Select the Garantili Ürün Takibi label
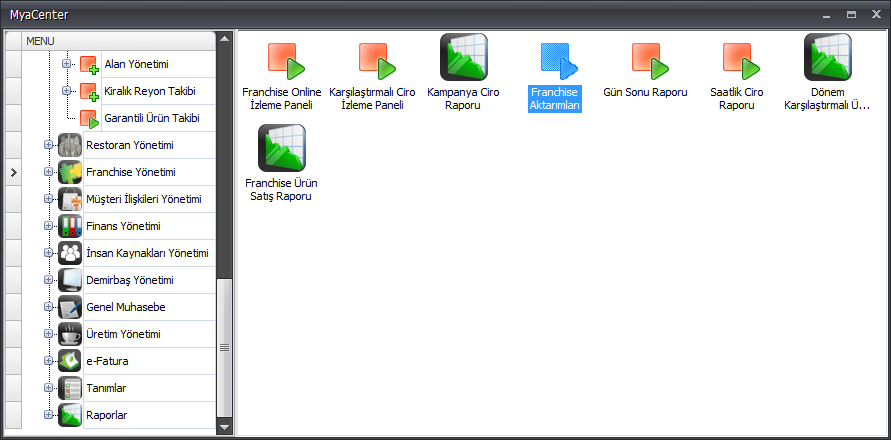Image resolution: width=891 pixels, height=440 pixels. (x=152, y=118)
